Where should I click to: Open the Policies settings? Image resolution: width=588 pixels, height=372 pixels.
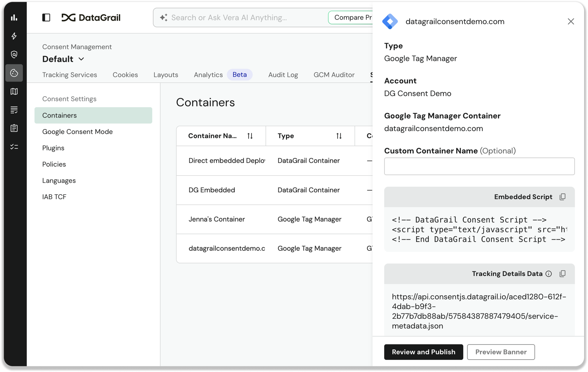click(54, 164)
